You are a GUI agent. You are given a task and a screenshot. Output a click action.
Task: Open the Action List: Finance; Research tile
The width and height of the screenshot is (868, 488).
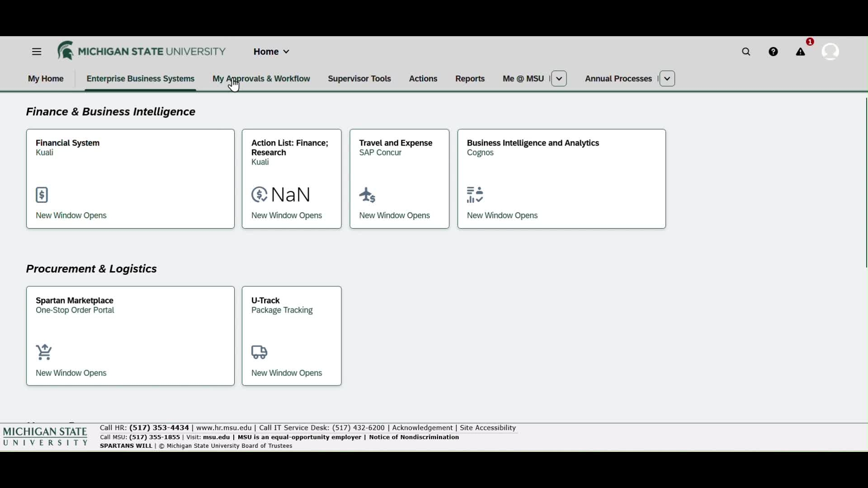(x=292, y=179)
